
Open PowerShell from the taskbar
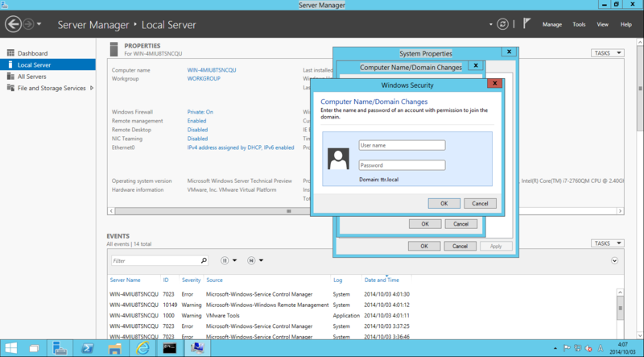pyautogui.click(x=87, y=348)
